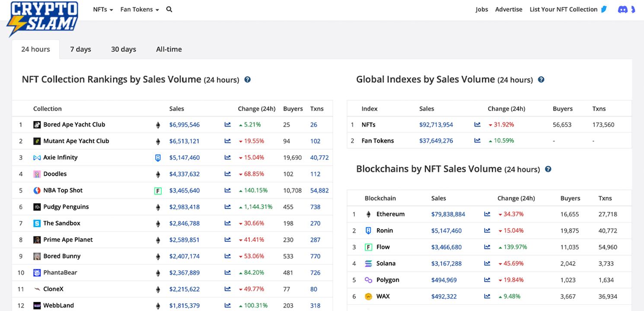Open the Flow blockchain entry
The height and width of the screenshot is (311, 644).
coord(383,247)
